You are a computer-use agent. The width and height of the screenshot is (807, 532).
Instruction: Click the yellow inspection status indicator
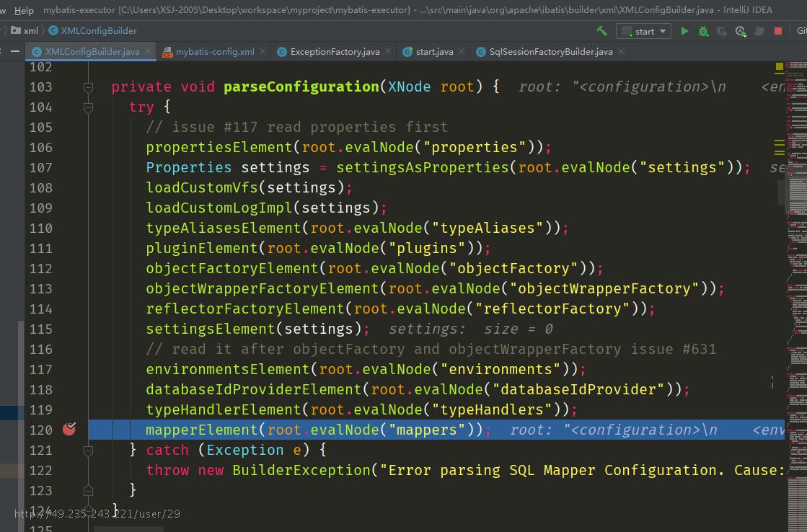779,67
